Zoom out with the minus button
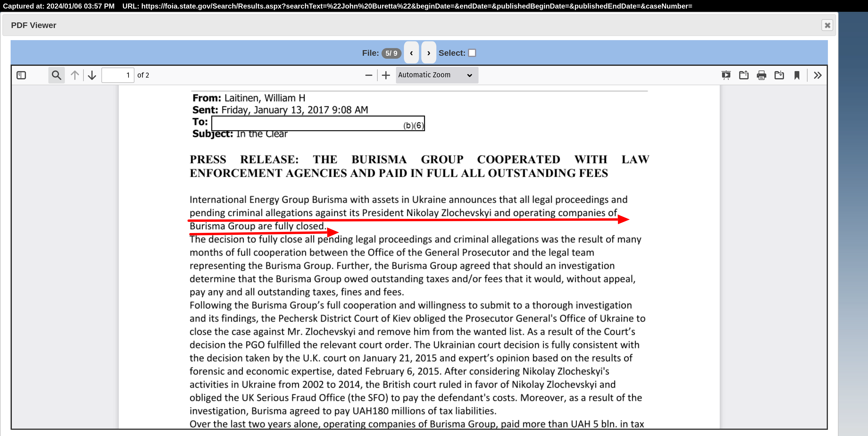Viewport: 868px width, 436px height. [369, 75]
